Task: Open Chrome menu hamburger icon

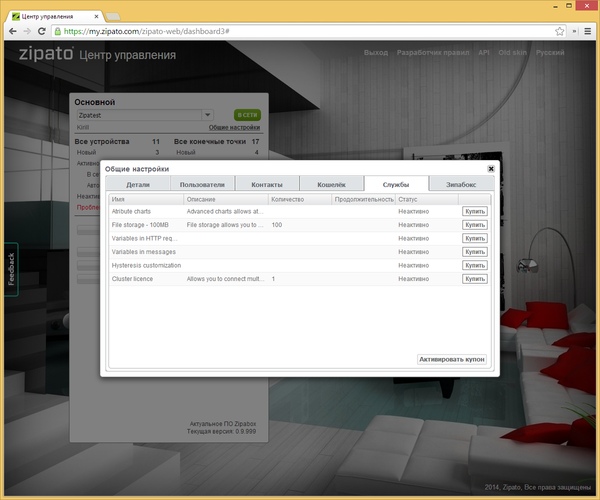Action: [x=588, y=31]
